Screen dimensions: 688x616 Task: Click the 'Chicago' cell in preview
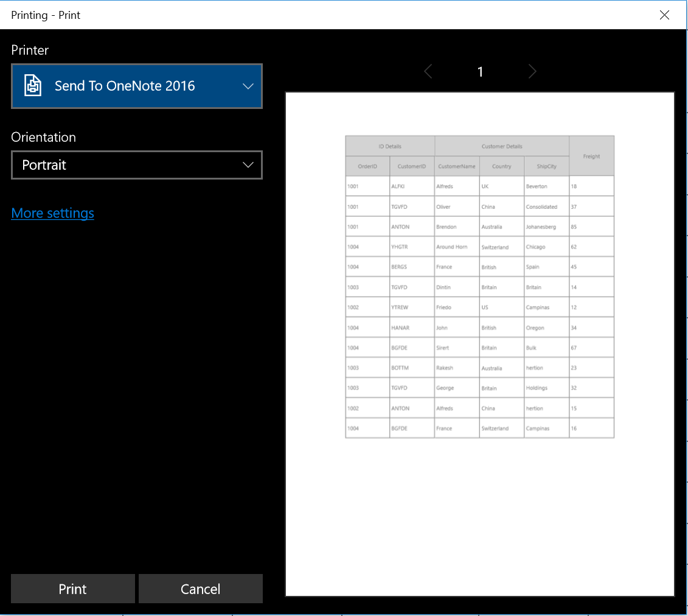(x=546, y=247)
